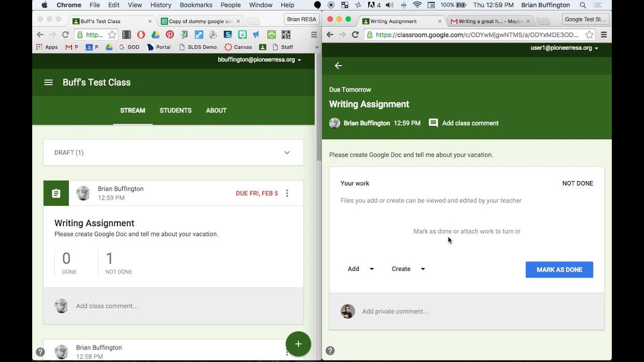
Task: Click the Opera-style red O extension icon
Action: click(141, 35)
